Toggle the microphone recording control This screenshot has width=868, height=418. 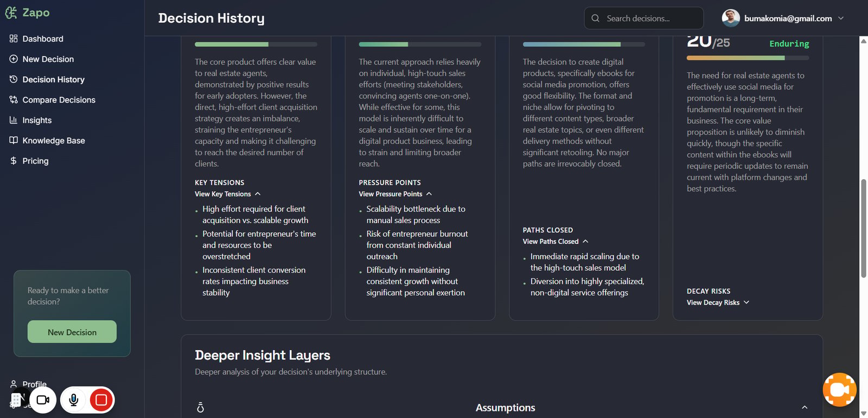pyautogui.click(x=74, y=400)
